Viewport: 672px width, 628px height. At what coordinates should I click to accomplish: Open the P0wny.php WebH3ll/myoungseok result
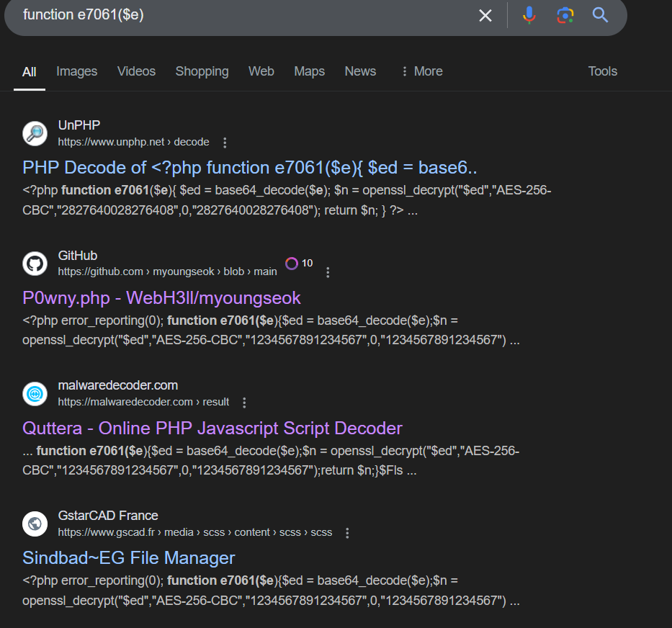coord(161,298)
